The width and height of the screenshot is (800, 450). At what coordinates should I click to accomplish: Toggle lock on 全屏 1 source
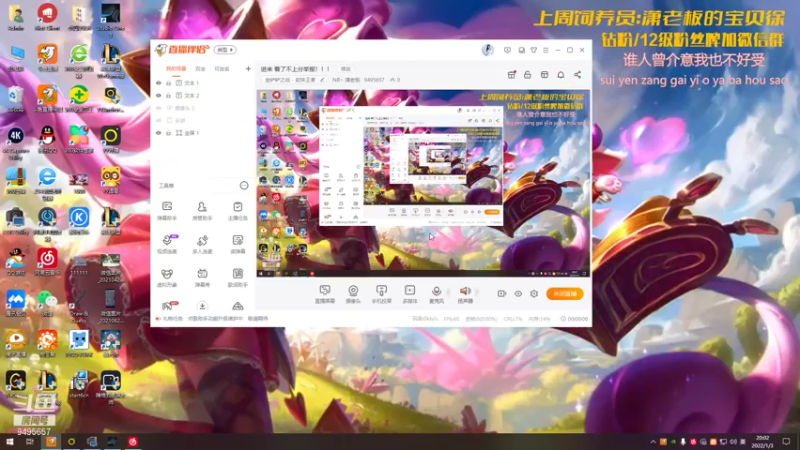click(168, 133)
